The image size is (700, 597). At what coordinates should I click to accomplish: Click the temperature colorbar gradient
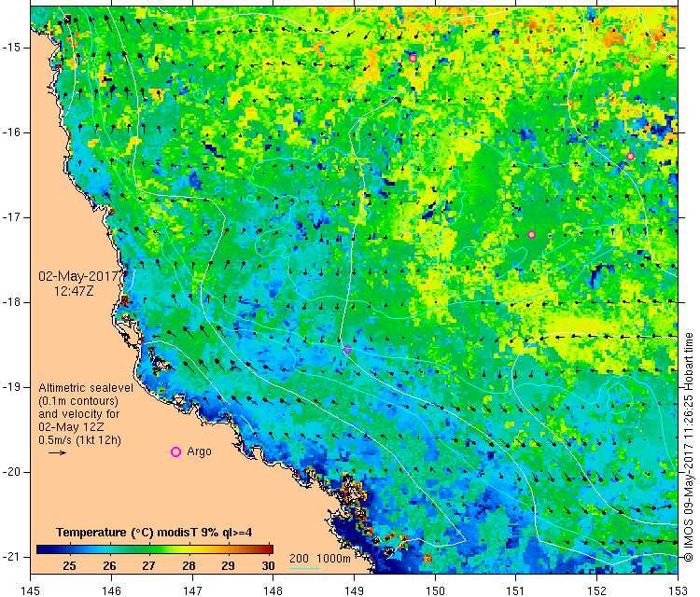pyautogui.click(x=154, y=549)
